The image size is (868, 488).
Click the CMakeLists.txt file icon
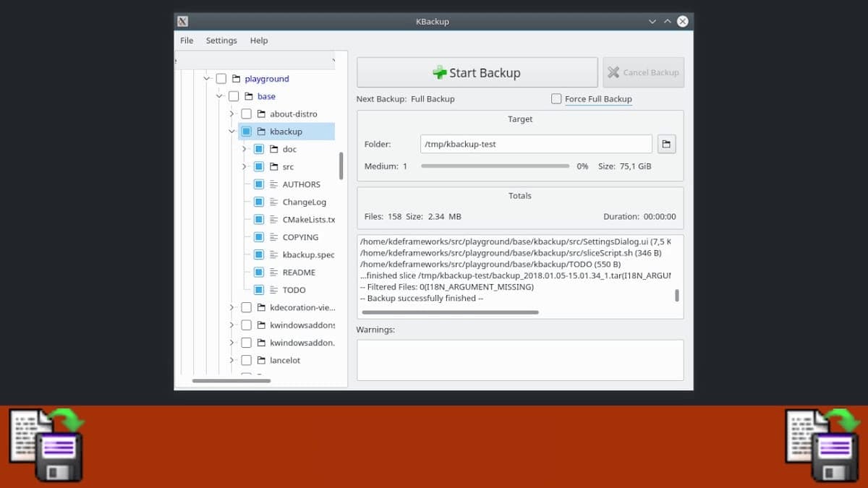(273, 220)
